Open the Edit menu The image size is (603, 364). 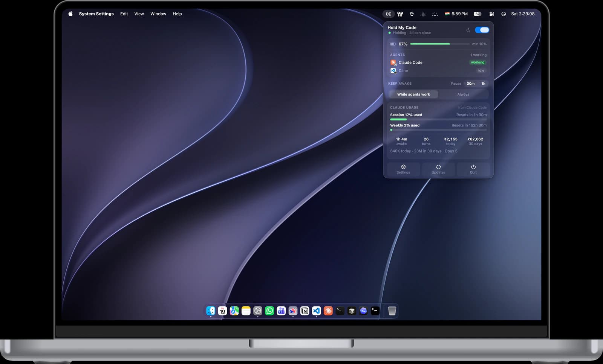click(124, 14)
